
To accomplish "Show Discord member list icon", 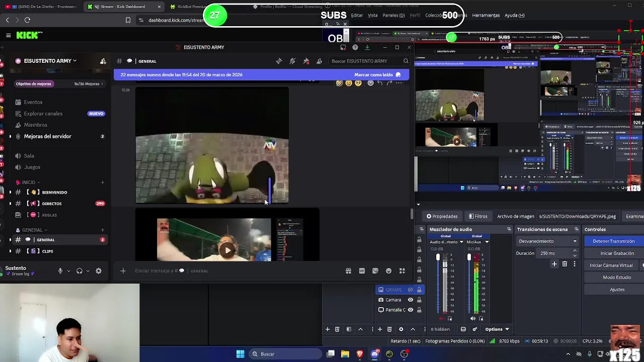I will [x=319, y=61].
